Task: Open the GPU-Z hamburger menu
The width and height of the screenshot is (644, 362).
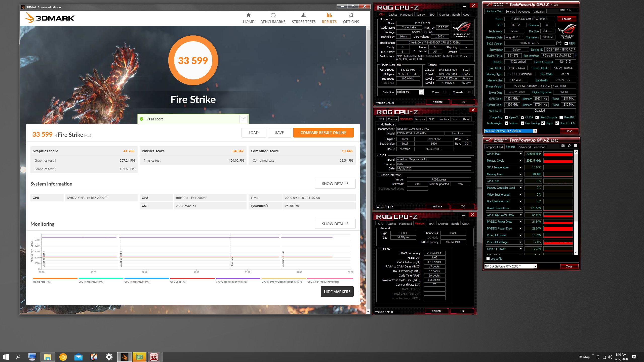Action: click(x=575, y=10)
